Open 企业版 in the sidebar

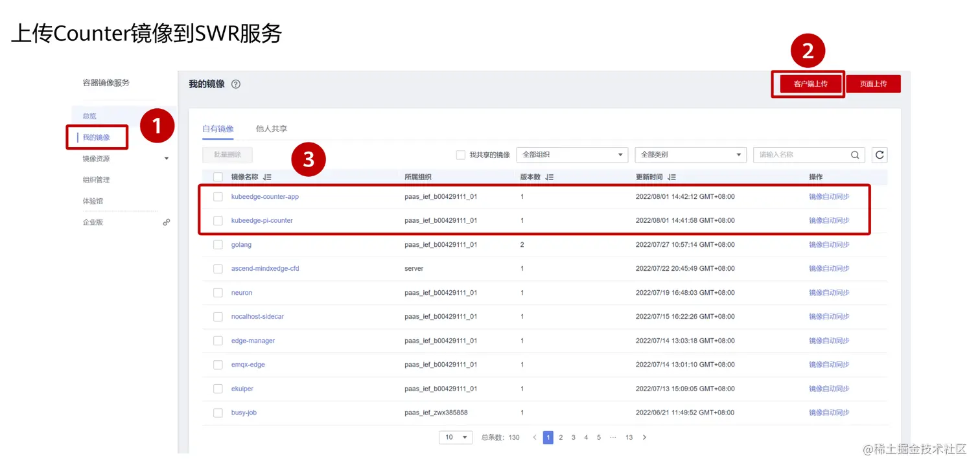pos(93,222)
